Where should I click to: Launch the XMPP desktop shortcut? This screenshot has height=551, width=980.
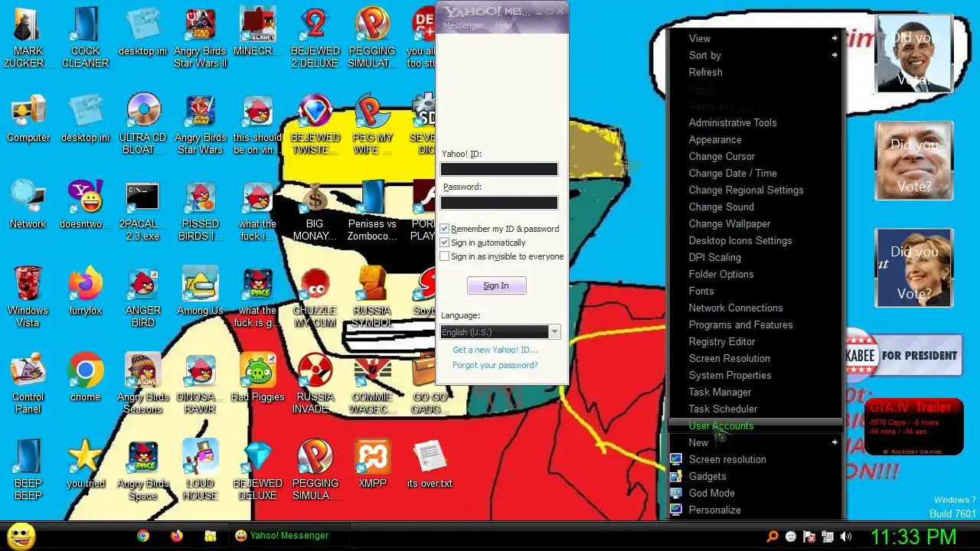373,465
